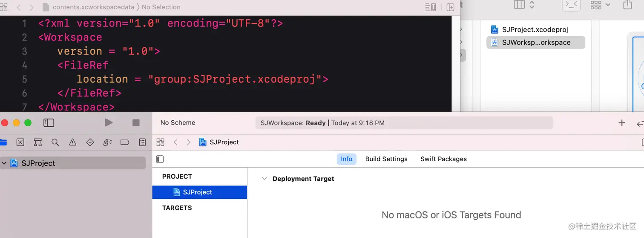Select SJProject in the project navigator

(73, 163)
